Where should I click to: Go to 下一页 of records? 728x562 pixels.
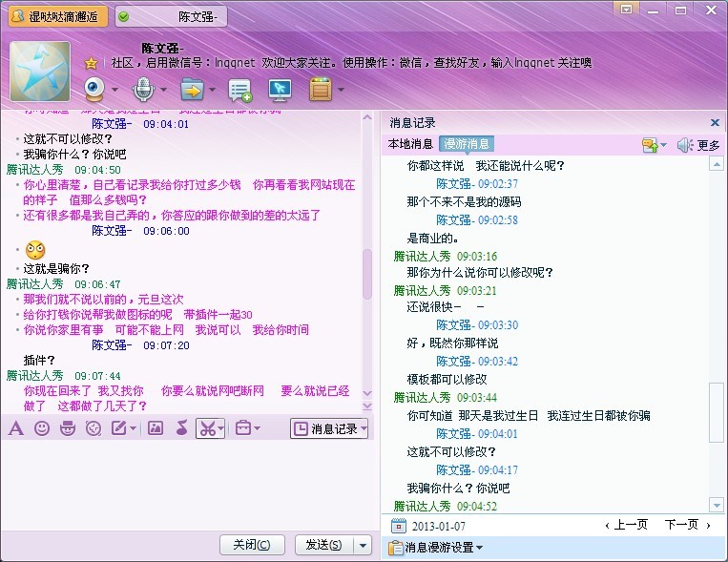tap(688, 525)
